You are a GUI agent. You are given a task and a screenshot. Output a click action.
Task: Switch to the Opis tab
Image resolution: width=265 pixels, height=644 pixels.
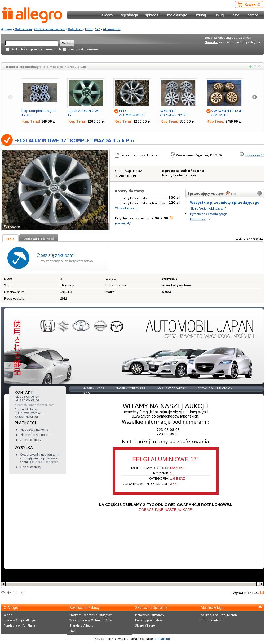tap(11, 239)
